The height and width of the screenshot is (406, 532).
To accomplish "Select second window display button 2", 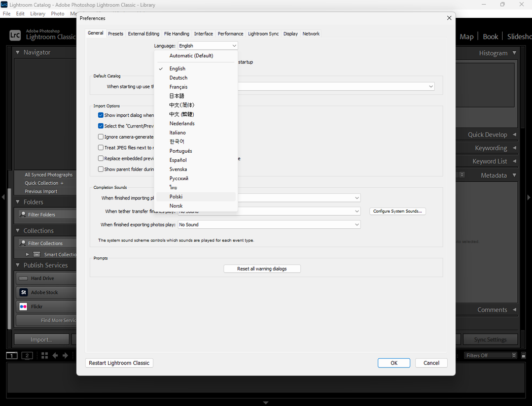I will click(x=27, y=355).
